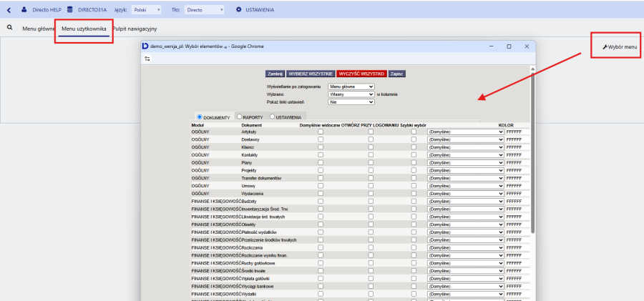This screenshot has height=301, width=644.
Task: Click the Transfer dokumentów document name
Action: [261, 178]
